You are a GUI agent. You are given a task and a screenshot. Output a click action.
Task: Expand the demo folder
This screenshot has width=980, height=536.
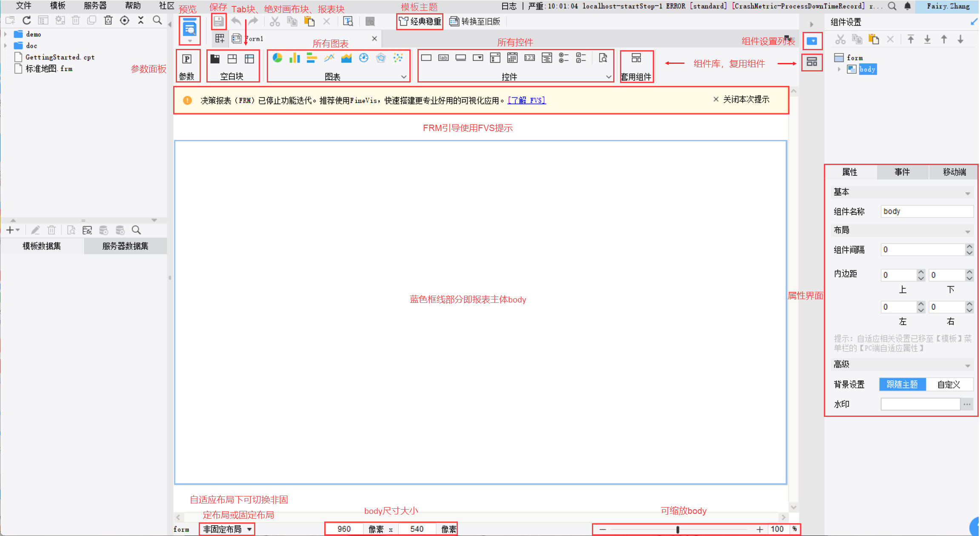6,34
